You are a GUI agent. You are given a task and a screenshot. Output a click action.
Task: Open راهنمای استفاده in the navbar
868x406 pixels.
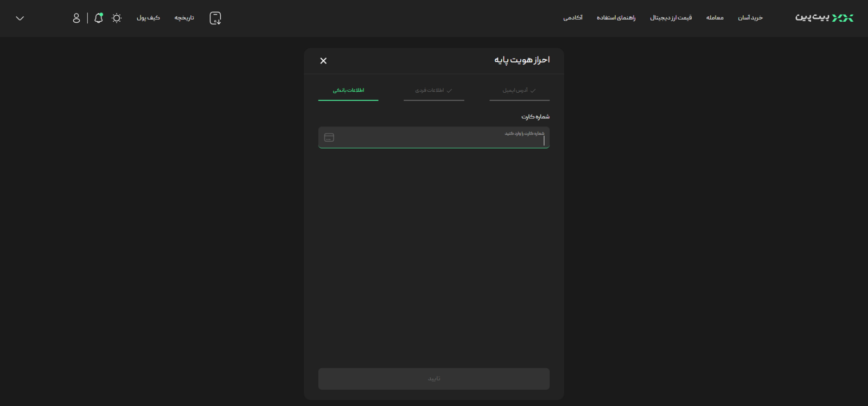point(616,18)
